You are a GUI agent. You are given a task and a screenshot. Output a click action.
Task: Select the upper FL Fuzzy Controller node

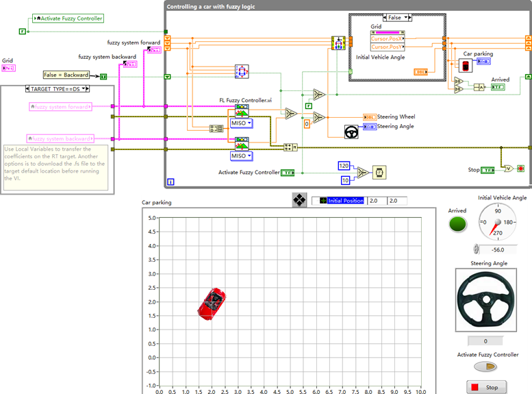point(242,112)
